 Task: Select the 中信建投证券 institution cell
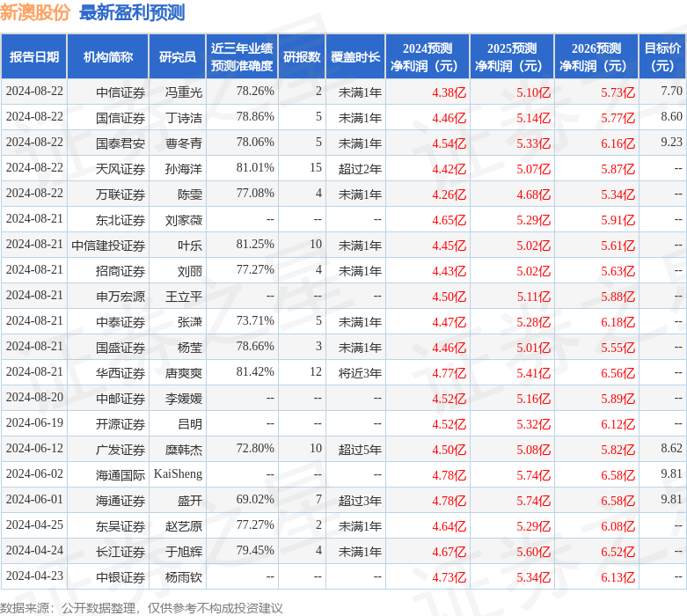[x=108, y=246]
